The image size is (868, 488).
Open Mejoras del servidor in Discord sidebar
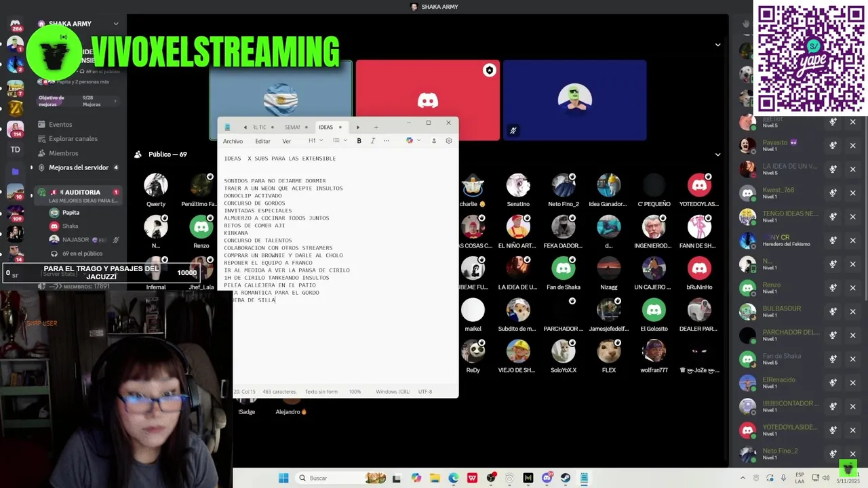(x=79, y=167)
